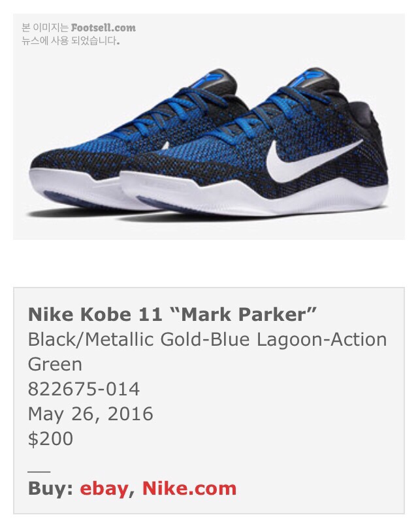Click the Kobe 11 sneaker product photo

[x=209, y=127]
